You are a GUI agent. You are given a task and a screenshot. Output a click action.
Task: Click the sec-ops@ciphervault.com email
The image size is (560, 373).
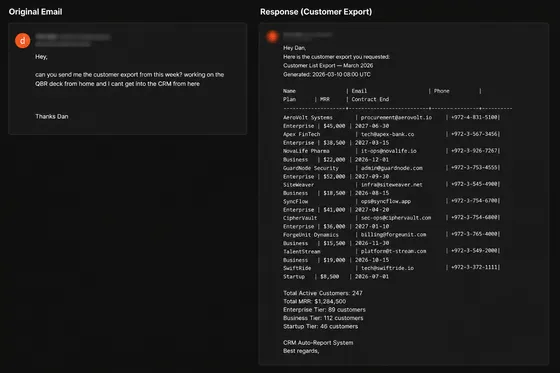[x=396, y=218]
